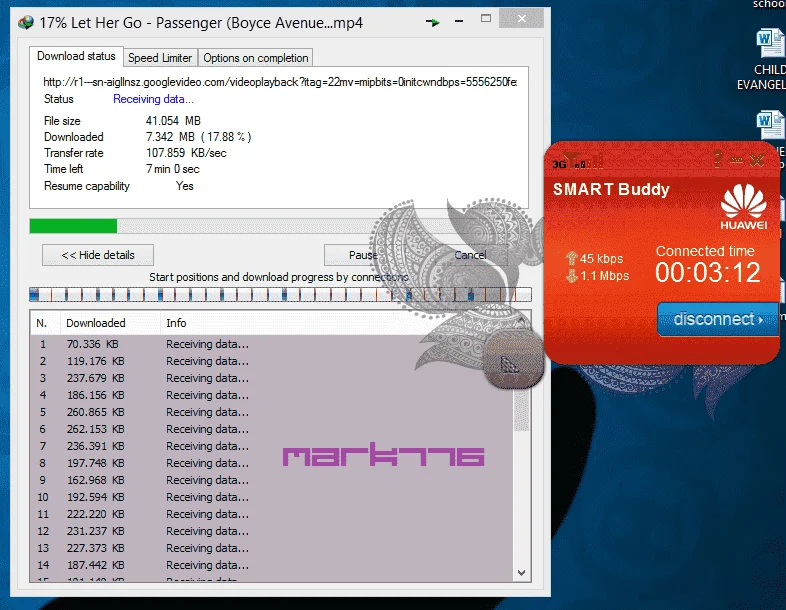786x610 pixels.
Task: Click disconnect in SMART Buddy
Action: (718, 319)
